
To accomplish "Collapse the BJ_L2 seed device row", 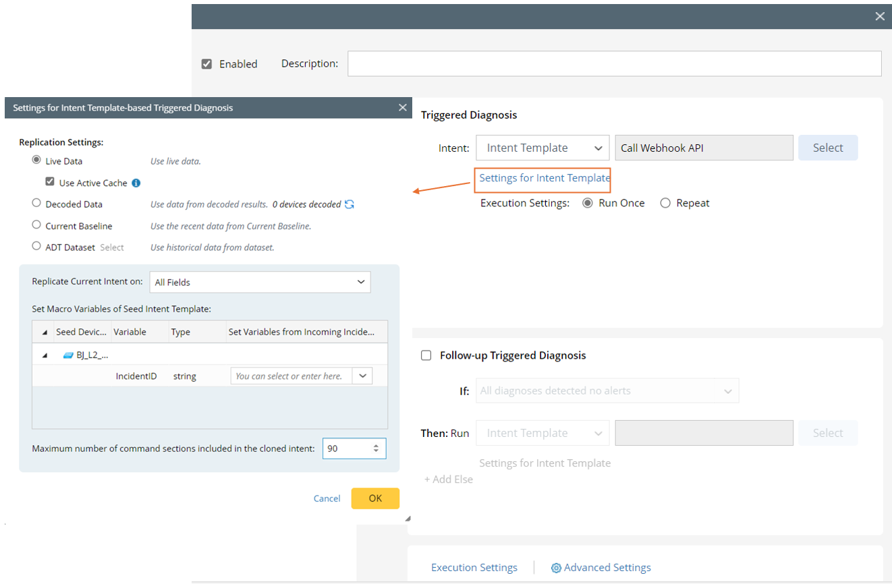I will pyautogui.click(x=45, y=355).
